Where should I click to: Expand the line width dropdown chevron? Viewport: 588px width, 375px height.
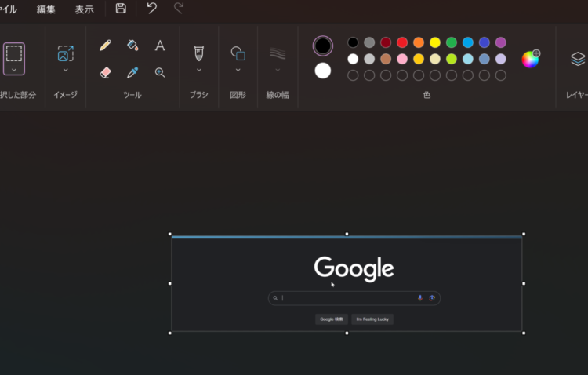(278, 70)
